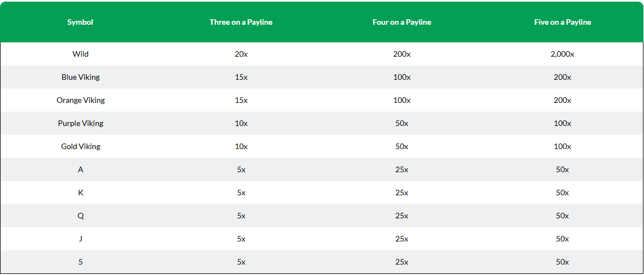Select the Five on a Payline header
Viewport: 644px width, 275px height.
pos(563,22)
